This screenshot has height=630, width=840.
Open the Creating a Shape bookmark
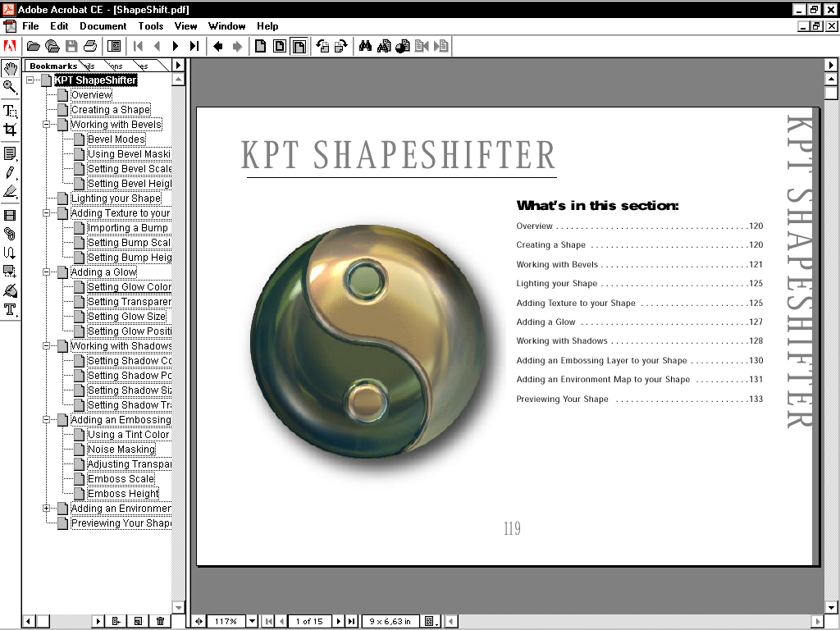point(111,110)
